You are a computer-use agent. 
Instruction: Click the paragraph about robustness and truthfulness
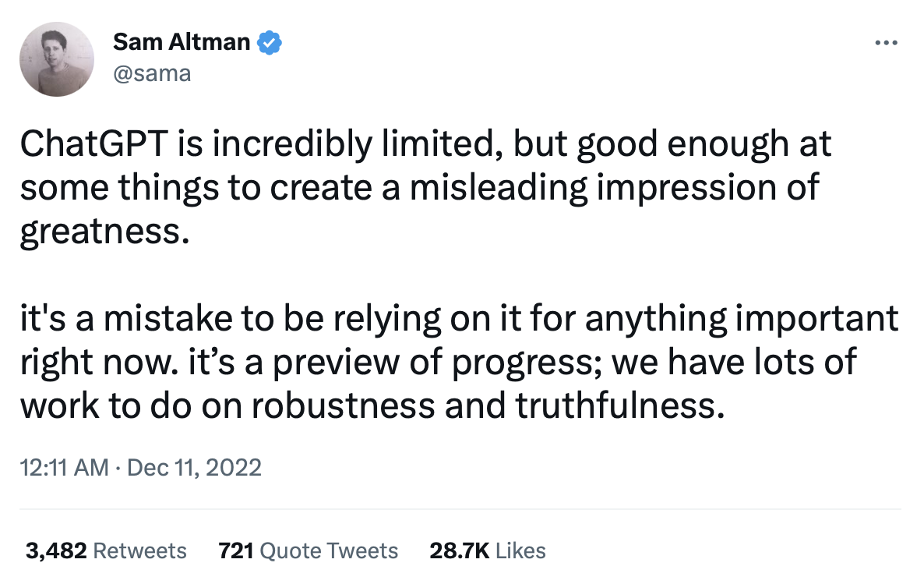(459, 362)
